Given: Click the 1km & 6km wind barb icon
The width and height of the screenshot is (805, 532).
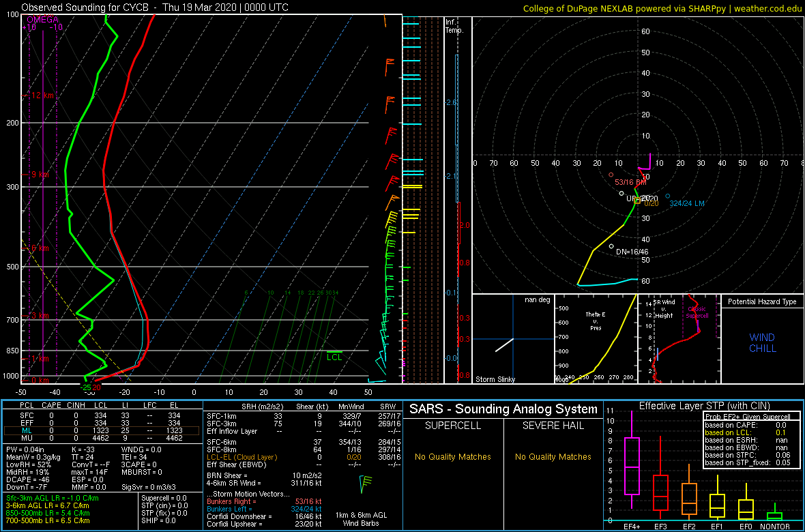Looking at the screenshot, I should [x=364, y=485].
